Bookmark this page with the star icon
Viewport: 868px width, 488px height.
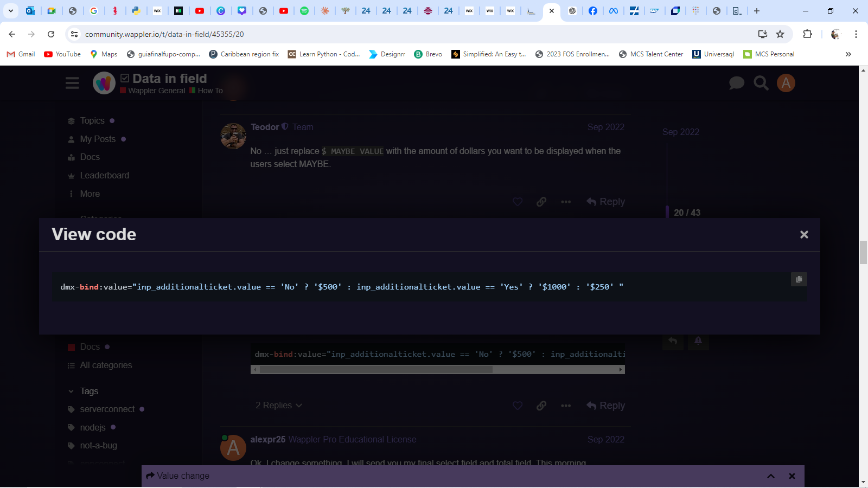pyautogui.click(x=780, y=34)
